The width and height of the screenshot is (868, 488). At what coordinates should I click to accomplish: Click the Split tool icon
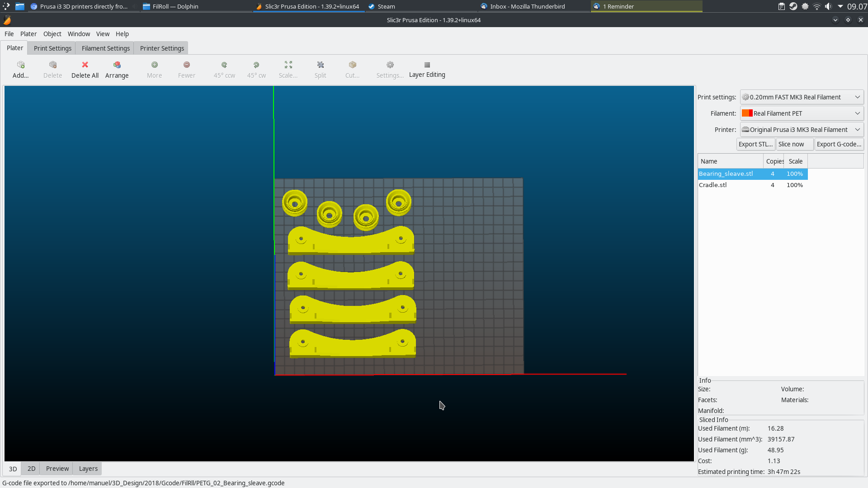click(x=321, y=65)
